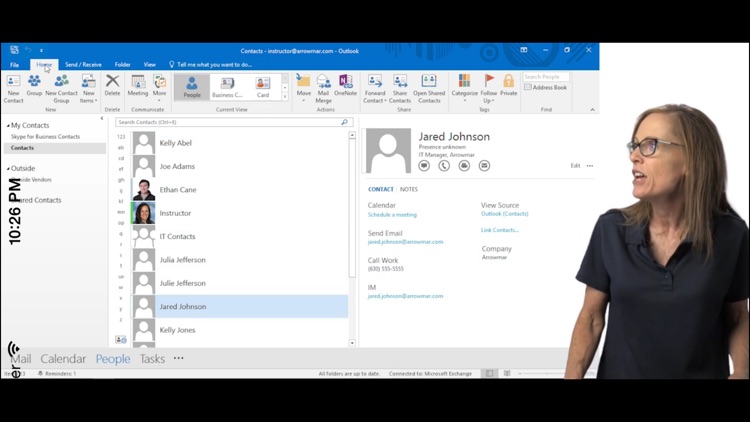Open the contact card ellipsis menu
This screenshot has height=422, width=750.
click(590, 166)
